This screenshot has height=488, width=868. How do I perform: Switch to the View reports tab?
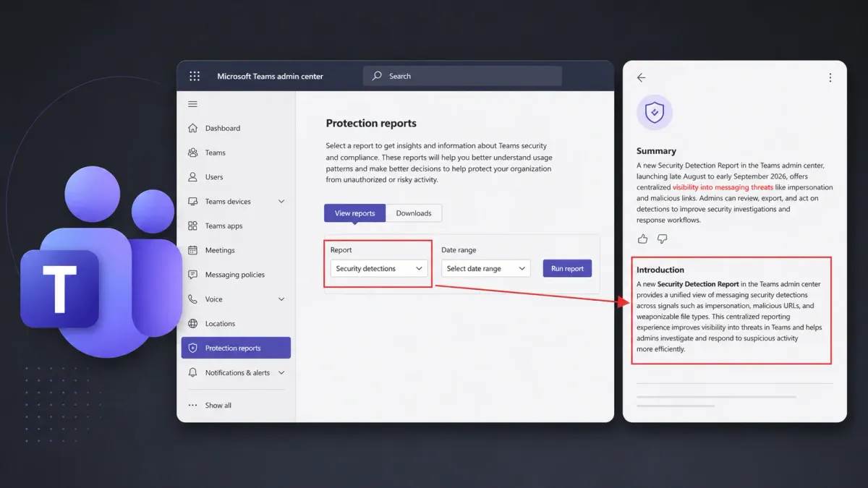tap(354, 213)
